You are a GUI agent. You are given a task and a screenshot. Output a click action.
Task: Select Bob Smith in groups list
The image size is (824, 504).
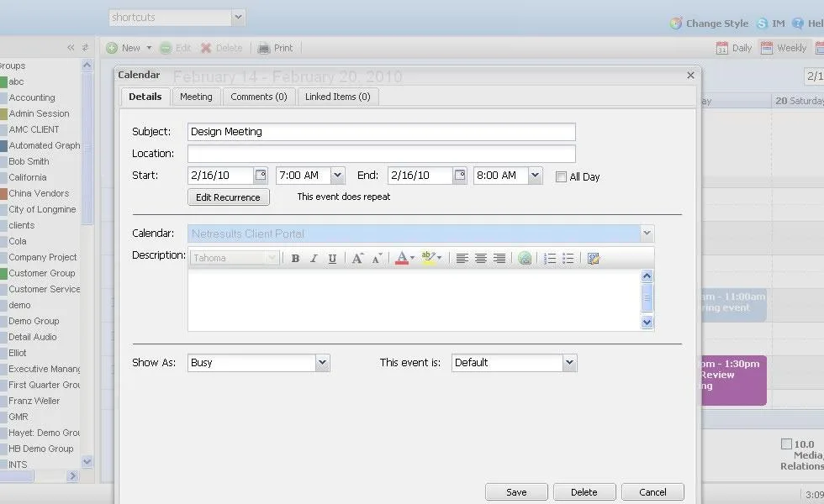click(29, 161)
